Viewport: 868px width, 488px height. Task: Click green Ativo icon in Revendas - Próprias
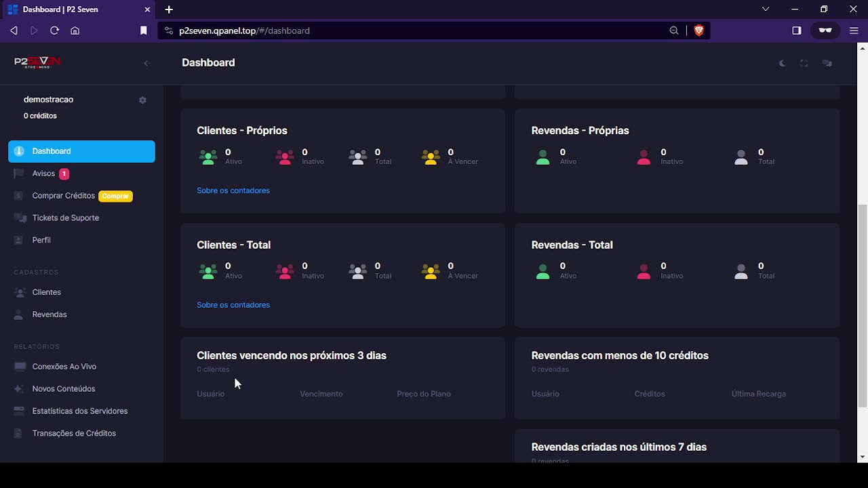click(x=542, y=157)
